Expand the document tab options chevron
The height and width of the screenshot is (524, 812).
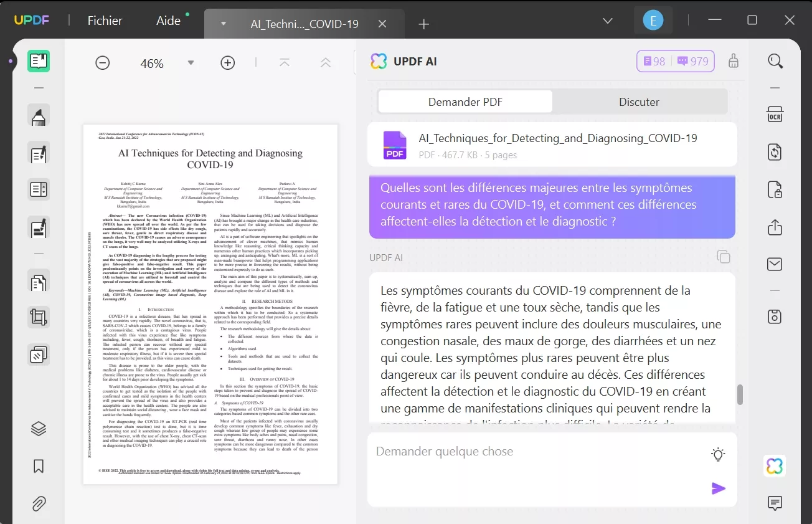(x=222, y=24)
